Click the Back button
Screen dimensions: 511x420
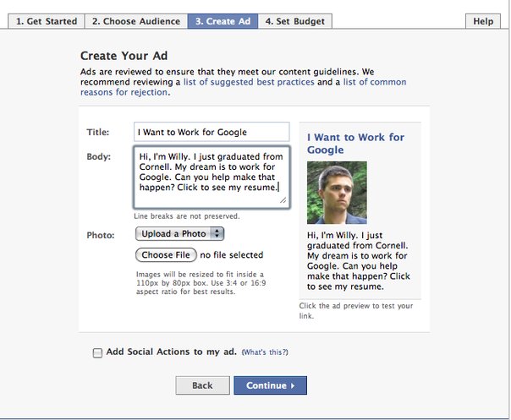click(202, 385)
